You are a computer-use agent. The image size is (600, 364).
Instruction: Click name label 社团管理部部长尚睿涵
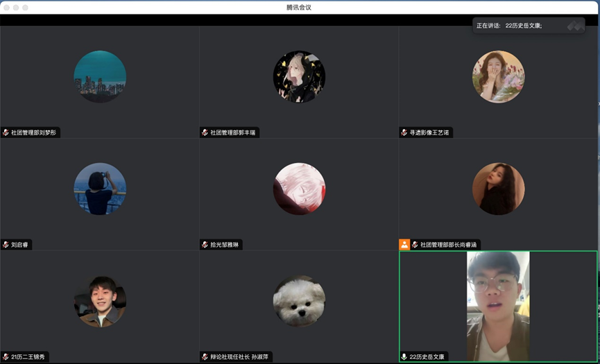pyautogui.click(x=449, y=245)
